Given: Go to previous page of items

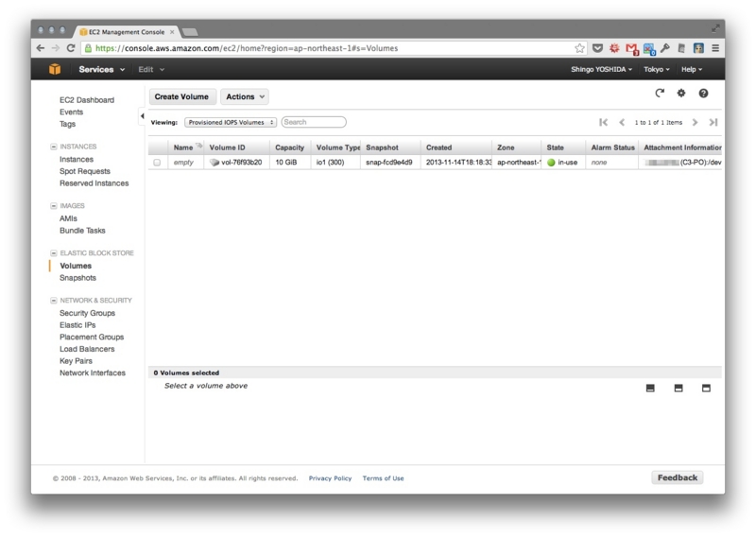Looking at the screenshot, I should pyautogui.click(x=622, y=123).
